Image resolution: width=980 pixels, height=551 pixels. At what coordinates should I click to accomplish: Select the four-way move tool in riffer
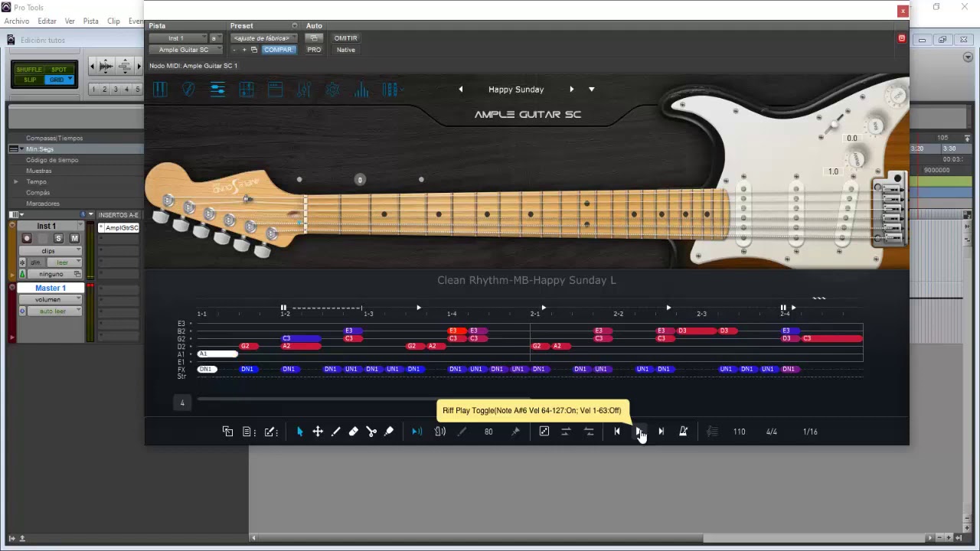click(318, 432)
